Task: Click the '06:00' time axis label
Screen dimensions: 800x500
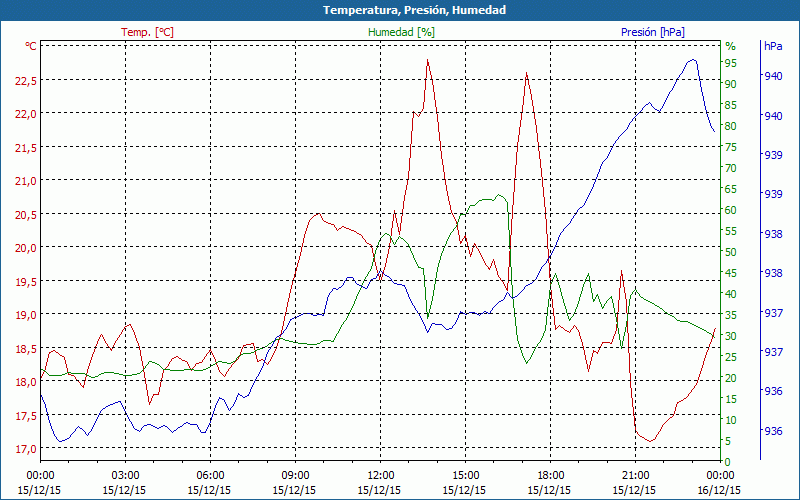Action: click(x=210, y=476)
